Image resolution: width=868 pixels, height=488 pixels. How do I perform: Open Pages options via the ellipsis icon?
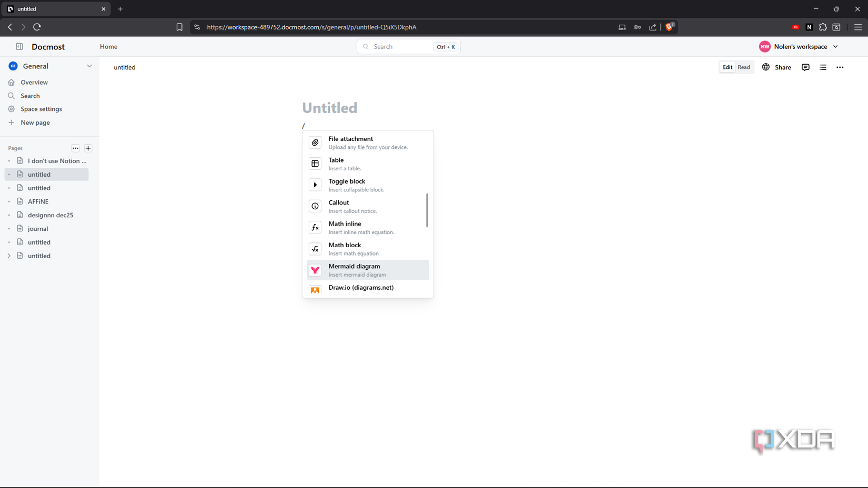pyautogui.click(x=75, y=148)
